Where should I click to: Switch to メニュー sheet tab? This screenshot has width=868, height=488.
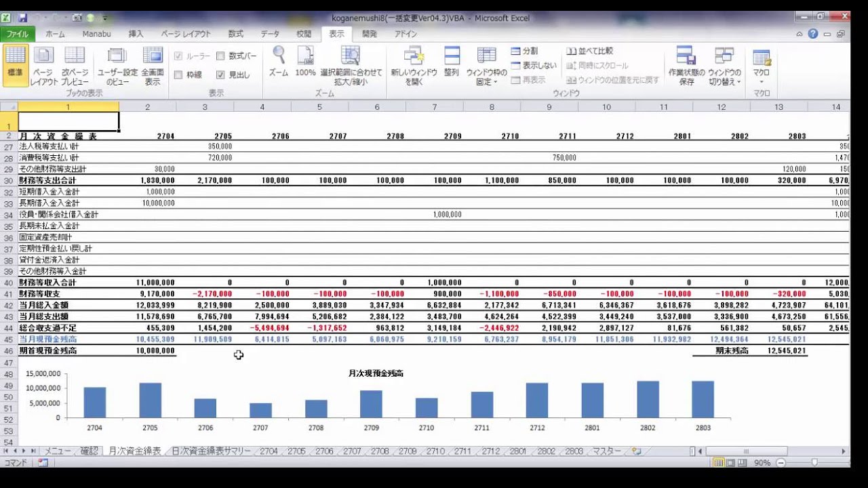coord(58,451)
